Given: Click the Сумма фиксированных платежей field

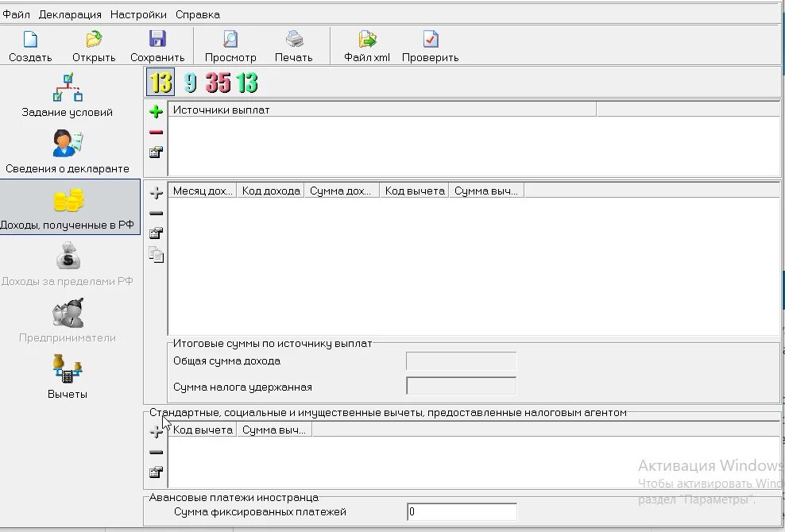Looking at the screenshot, I should (x=462, y=511).
